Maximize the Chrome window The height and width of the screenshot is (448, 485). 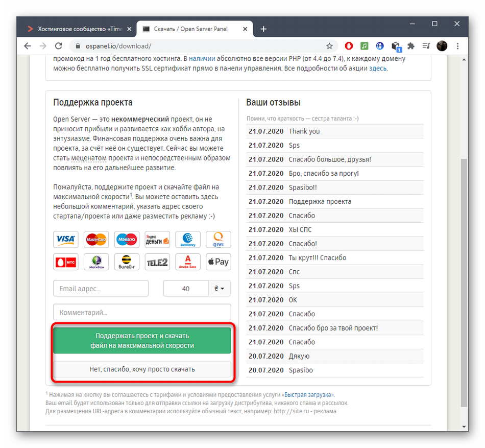(434, 24)
